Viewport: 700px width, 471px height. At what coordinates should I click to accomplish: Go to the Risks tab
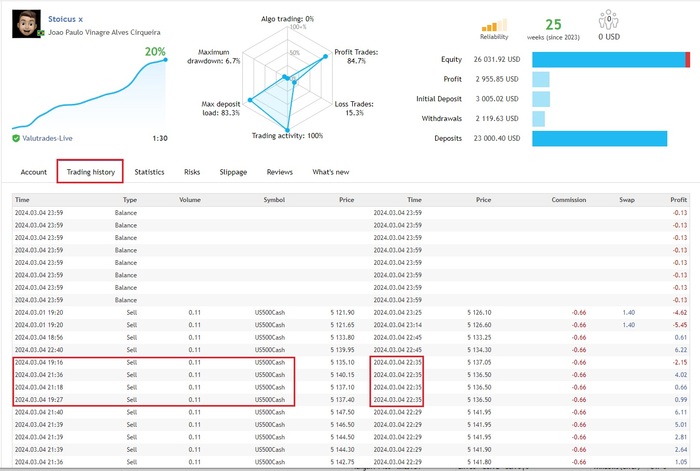click(x=192, y=172)
